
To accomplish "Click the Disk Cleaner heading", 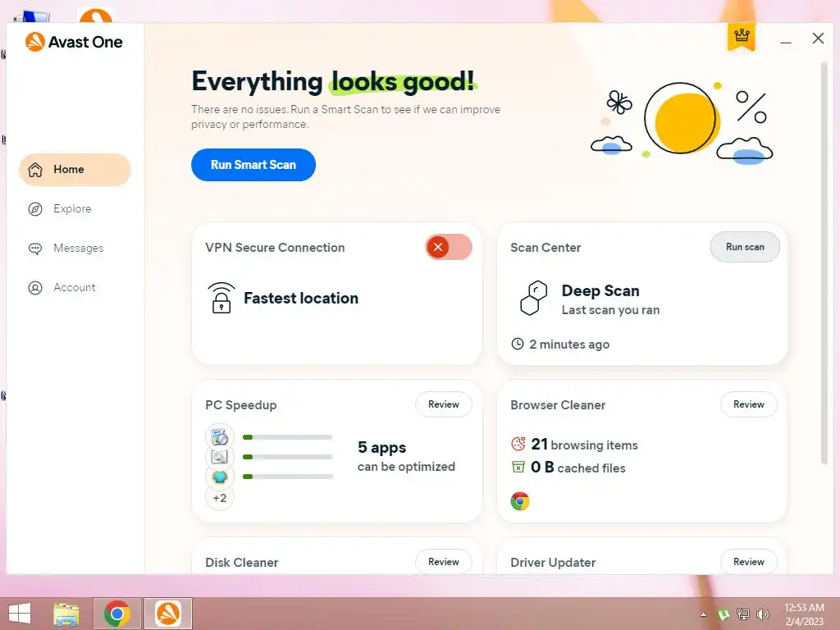I will coord(242,563).
